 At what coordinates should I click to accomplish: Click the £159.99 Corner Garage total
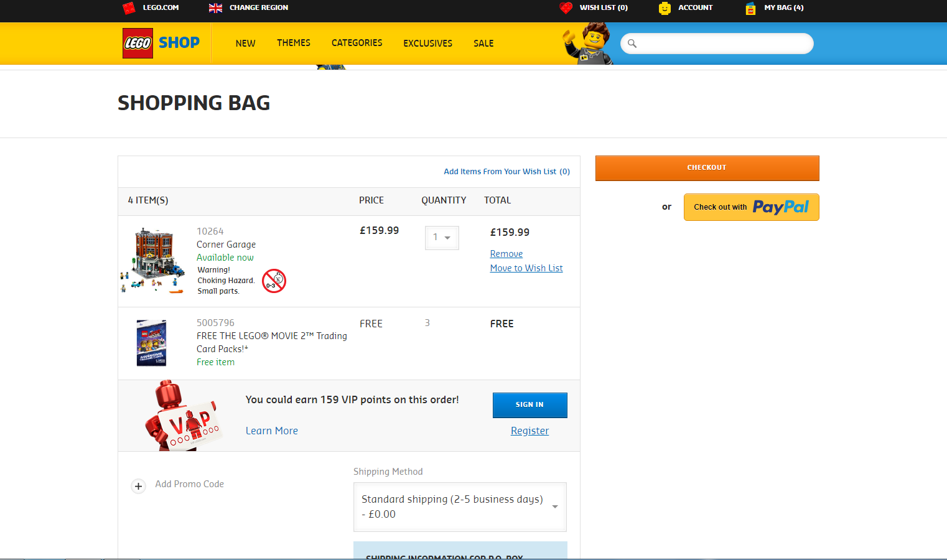coord(510,232)
